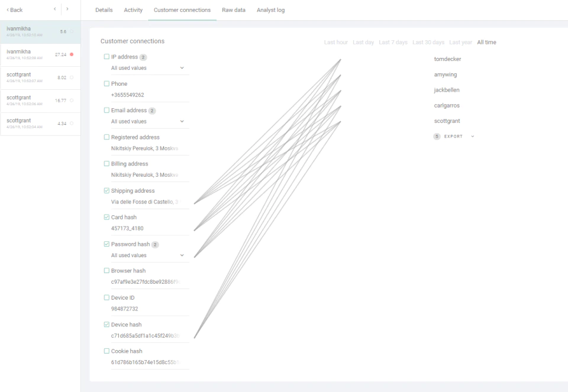Click the red status dot on ivanmikha 27.24
Image resolution: width=568 pixels, height=392 pixels.
pyautogui.click(x=72, y=54)
